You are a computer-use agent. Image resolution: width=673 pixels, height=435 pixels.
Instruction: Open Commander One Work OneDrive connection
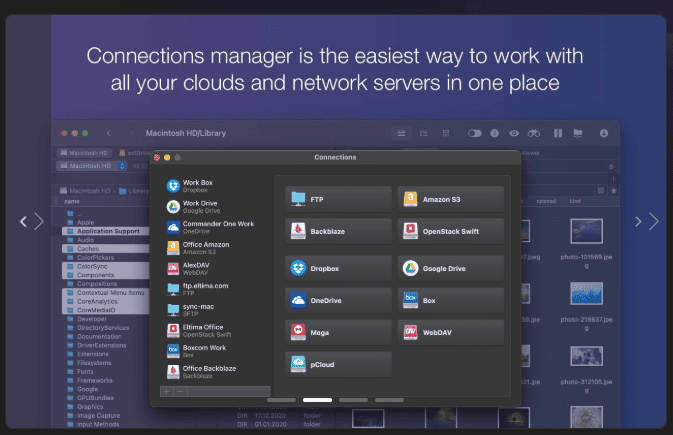tap(212, 227)
